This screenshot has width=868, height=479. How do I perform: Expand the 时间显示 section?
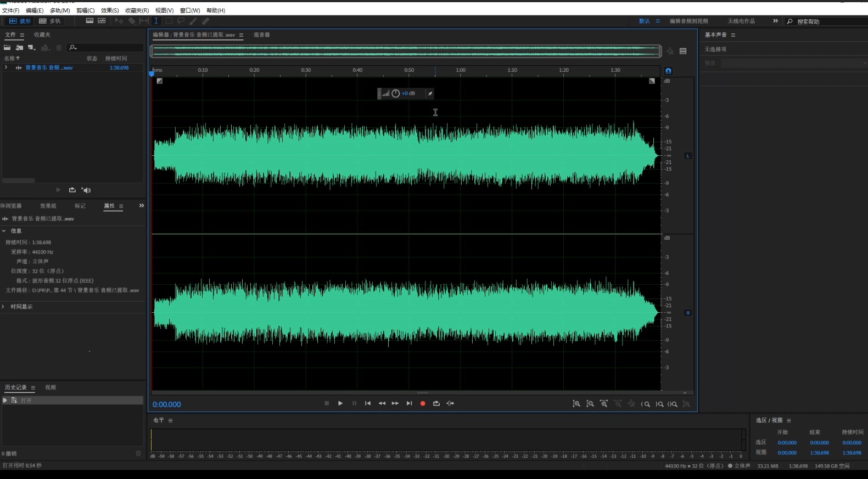(4, 307)
